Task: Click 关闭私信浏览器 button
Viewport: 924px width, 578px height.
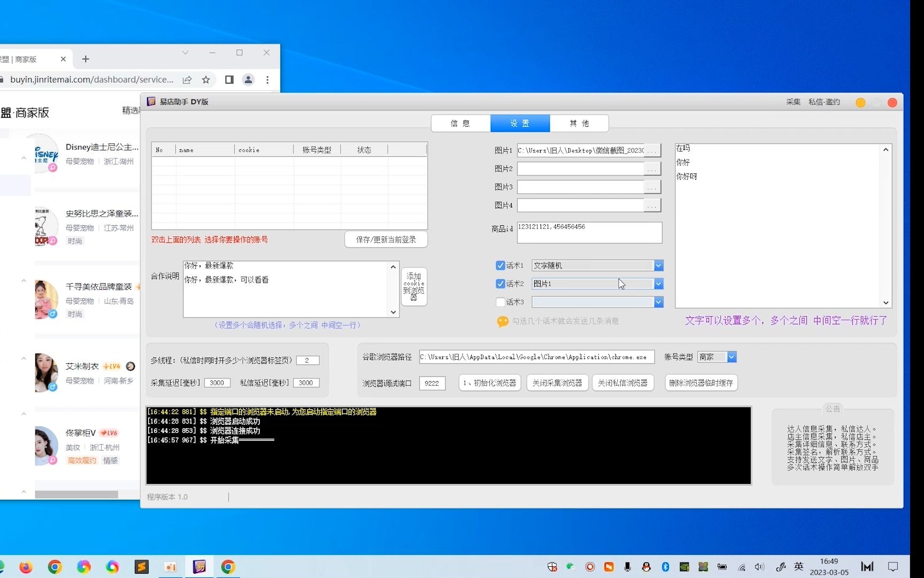Action: [x=622, y=383]
